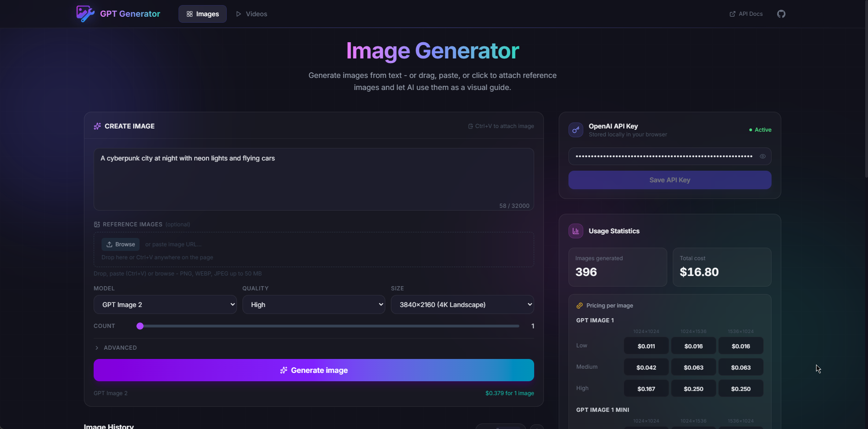Click the 58 / 32000 character counter
The width and height of the screenshot is (868, 429).
[514, 206]
